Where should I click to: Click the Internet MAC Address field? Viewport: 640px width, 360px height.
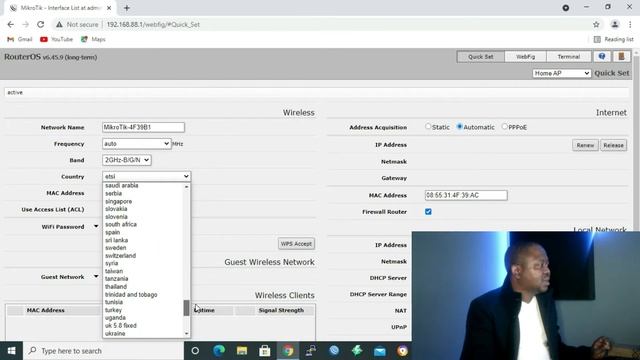tap(466, 195)
